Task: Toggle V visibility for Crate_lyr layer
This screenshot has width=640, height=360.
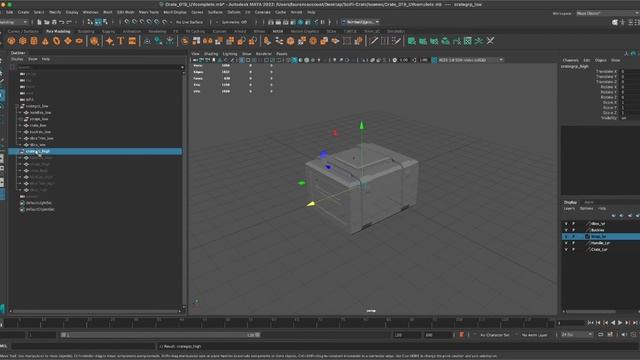Action: point(566,249)
